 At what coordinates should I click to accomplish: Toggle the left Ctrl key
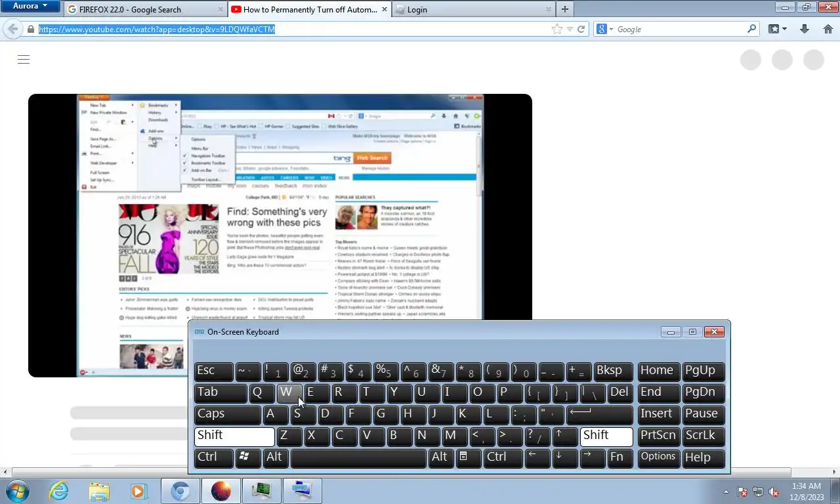[x=214, y=458]
